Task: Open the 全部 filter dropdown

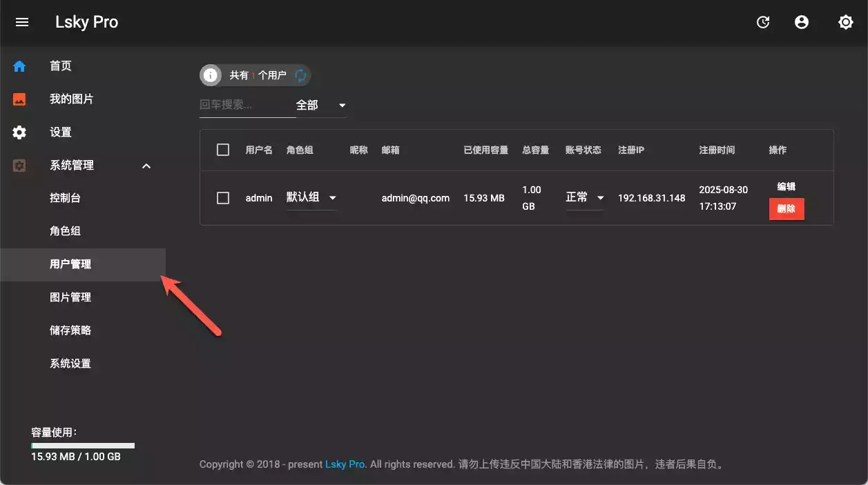Action: pos(321,106)
